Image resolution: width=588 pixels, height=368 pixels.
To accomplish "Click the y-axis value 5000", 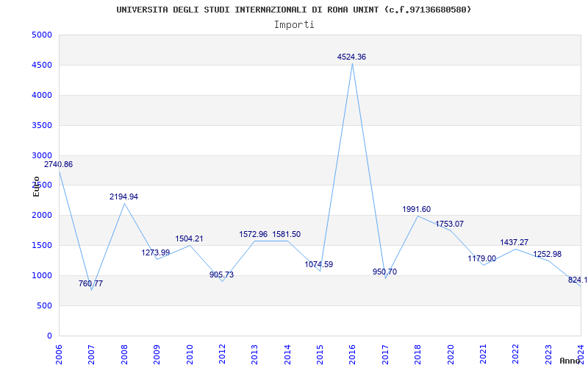I will (x=42, y=35).
